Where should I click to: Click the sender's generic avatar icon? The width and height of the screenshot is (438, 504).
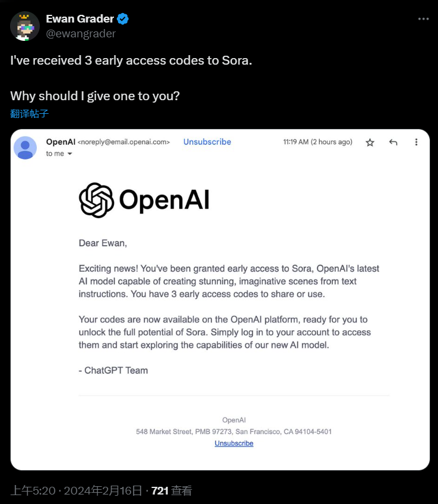pyautogui.click(x=25, y=148)
